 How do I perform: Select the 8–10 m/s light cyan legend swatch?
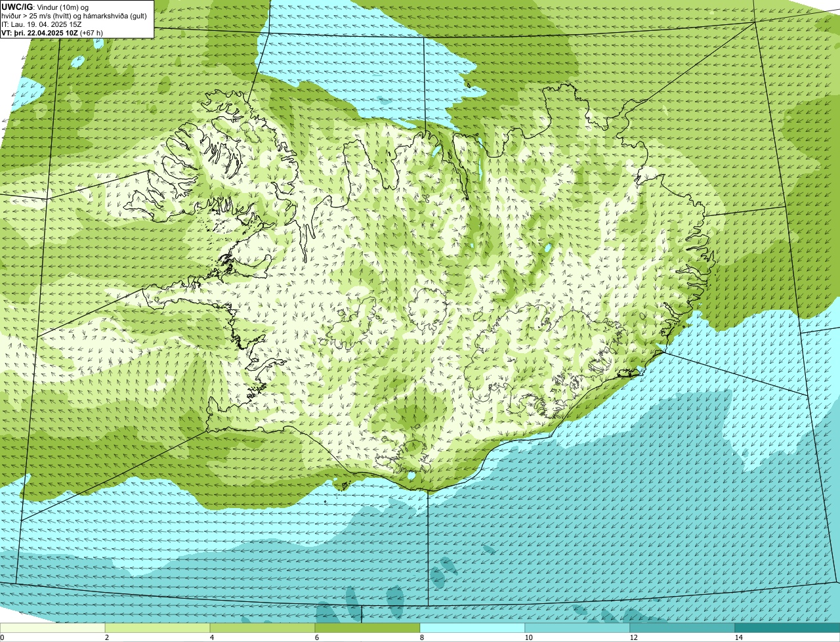click(472, 628)
